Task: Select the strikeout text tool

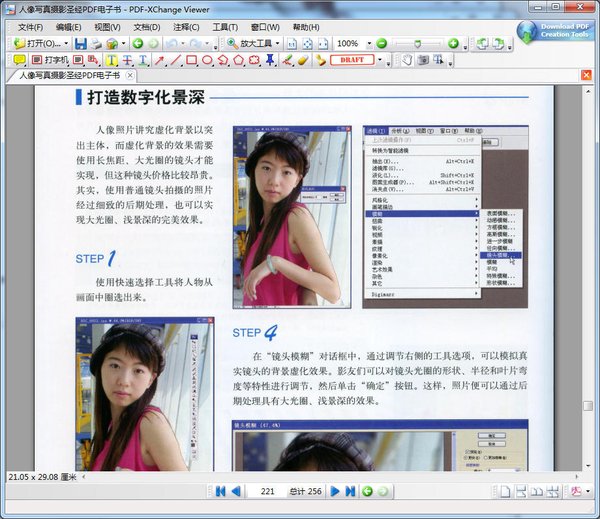Action: tap(127, 60)
